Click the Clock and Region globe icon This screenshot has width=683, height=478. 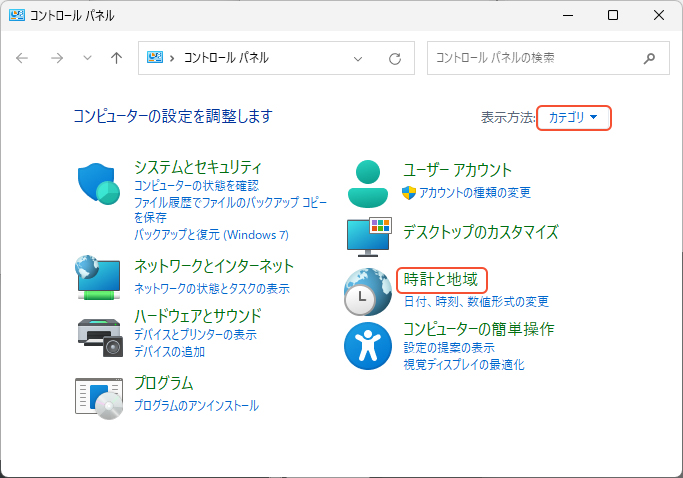point(367,290)
